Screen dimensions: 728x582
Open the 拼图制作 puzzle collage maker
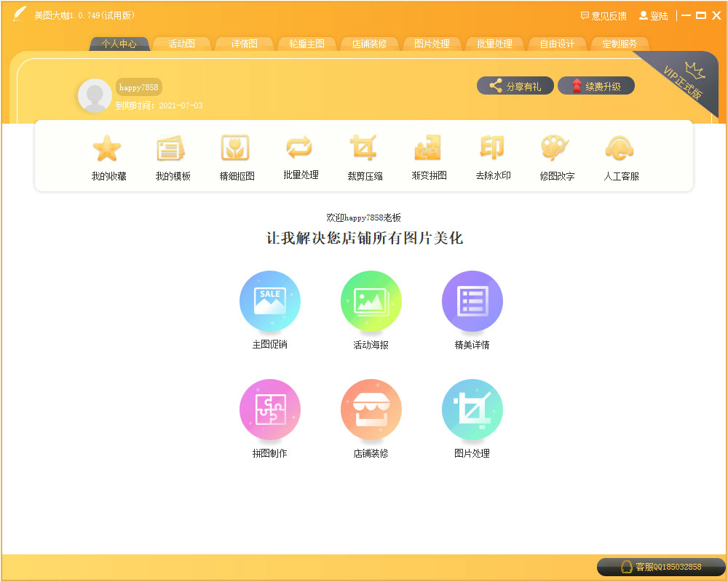[270, 409]
